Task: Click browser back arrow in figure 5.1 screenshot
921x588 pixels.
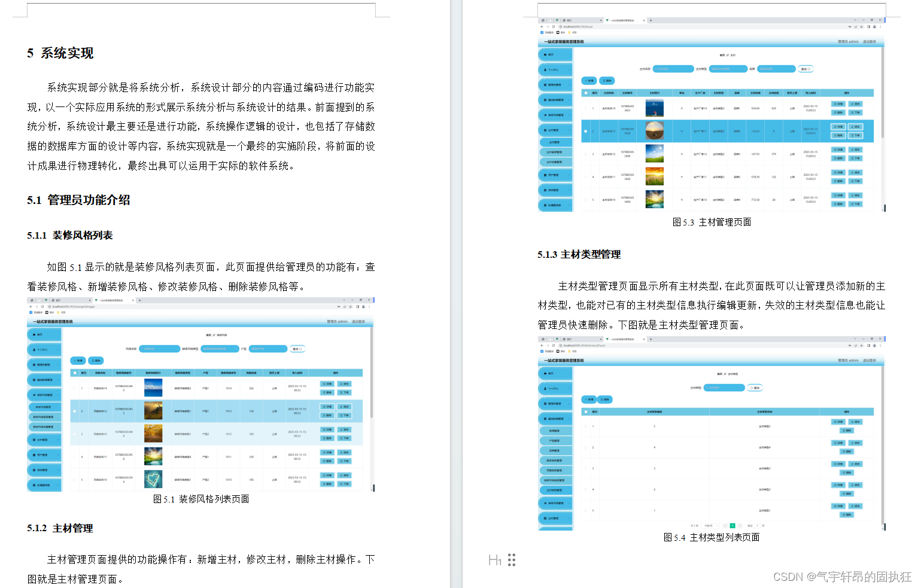Action: click(x=31, y=306)
